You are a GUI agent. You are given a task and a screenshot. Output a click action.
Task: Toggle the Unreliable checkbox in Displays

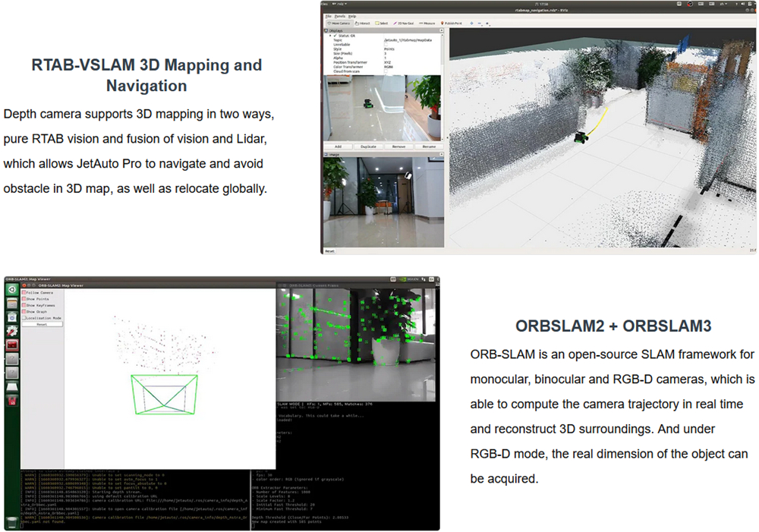pyautogui.click(x=387, y=44)
